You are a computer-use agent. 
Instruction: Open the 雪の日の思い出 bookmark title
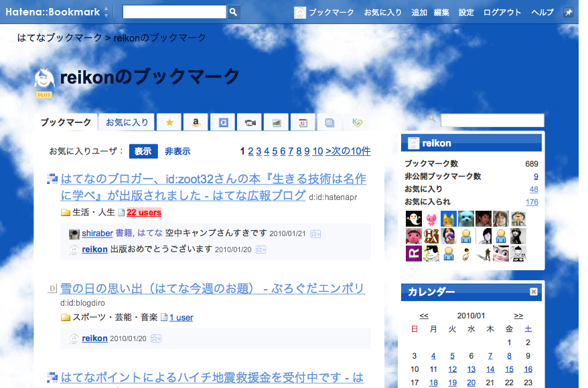click(x=212, y=288)
